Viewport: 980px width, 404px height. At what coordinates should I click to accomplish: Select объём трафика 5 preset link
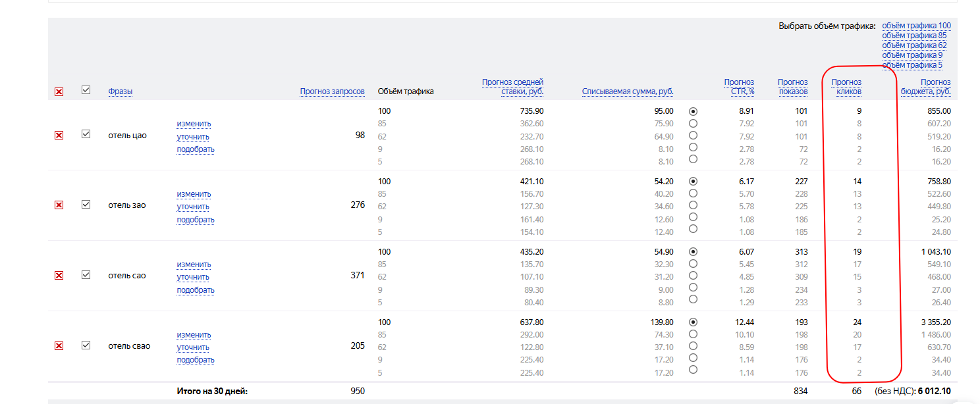coord(912,65)
